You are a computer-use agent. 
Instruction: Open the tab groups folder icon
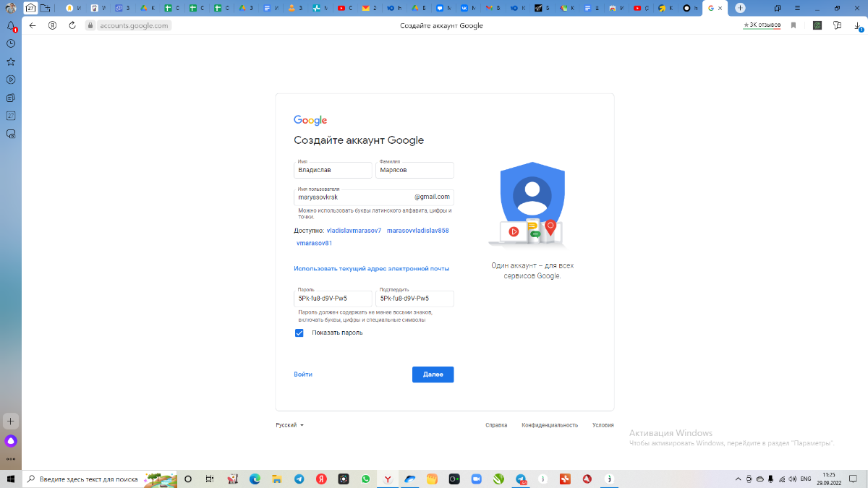(x=46, y=8)
